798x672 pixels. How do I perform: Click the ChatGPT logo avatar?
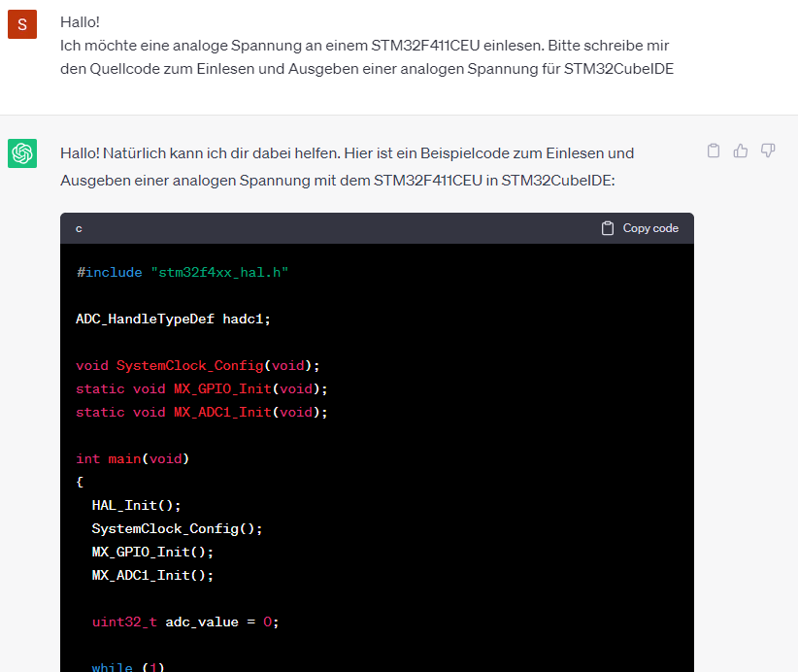(22, 153)
